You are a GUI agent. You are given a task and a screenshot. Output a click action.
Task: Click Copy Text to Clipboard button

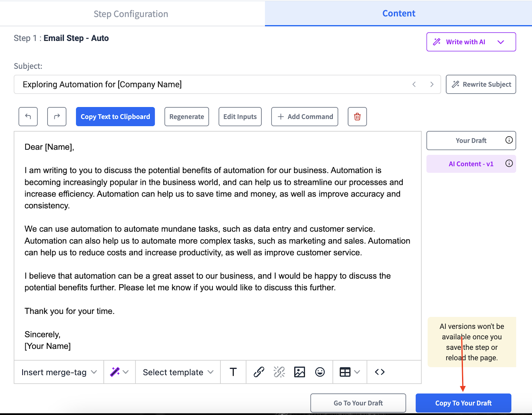[x=115, y=117]
